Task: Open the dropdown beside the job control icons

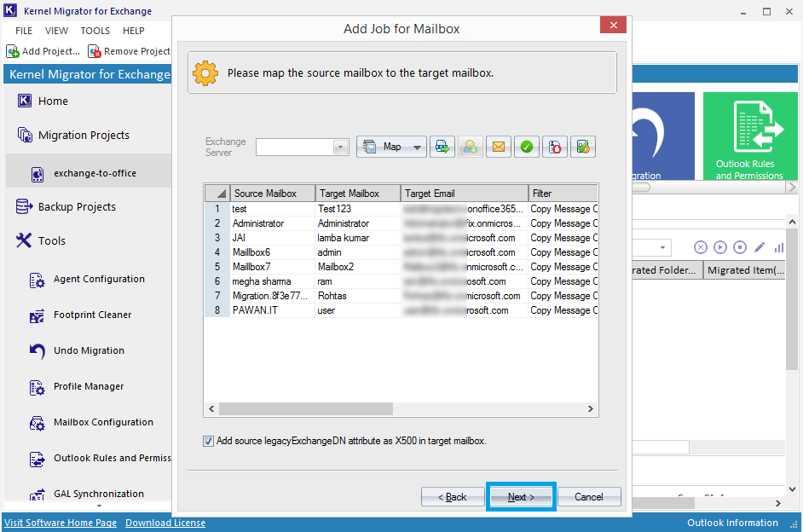Action: (662, 248)
